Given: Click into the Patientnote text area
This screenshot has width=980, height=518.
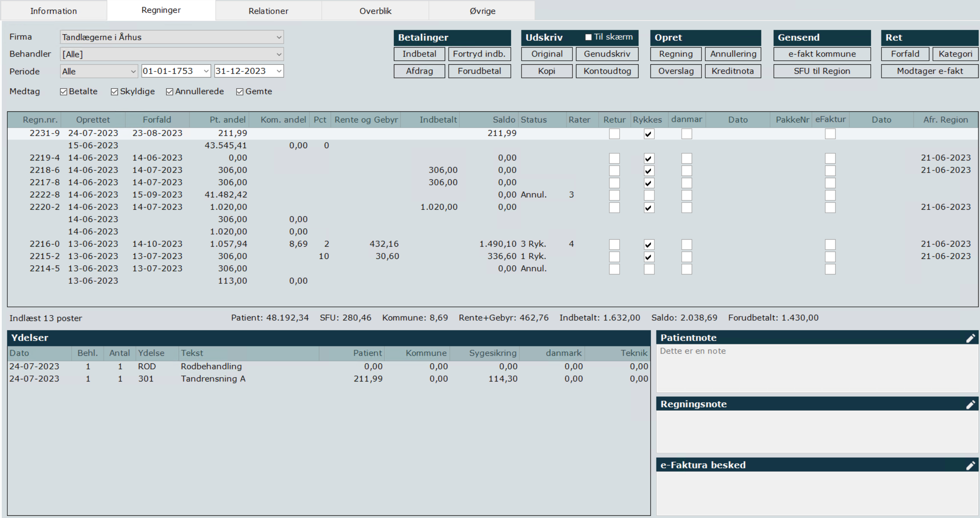Looking at the screenshot, I should coord(817,368).
